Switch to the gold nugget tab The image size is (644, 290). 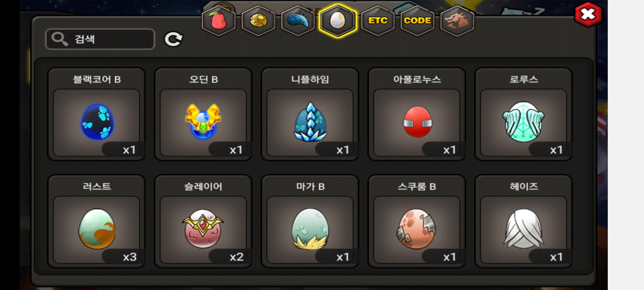(258, 21)
